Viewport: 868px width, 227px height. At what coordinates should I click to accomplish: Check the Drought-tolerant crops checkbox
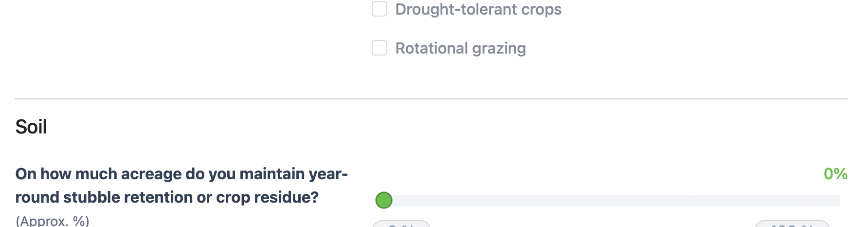[380, 9]
